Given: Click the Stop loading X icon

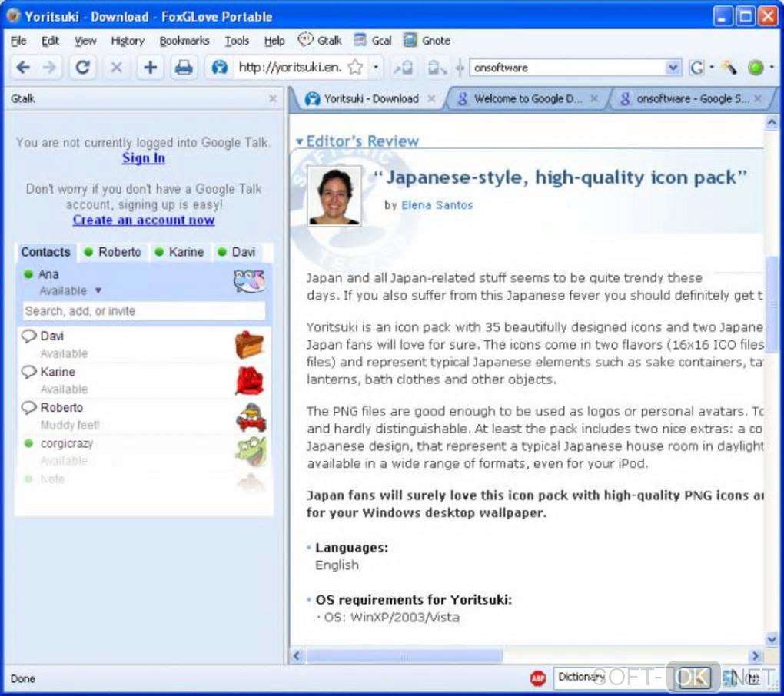Looking at the screenshot, I should click(116, 67).
